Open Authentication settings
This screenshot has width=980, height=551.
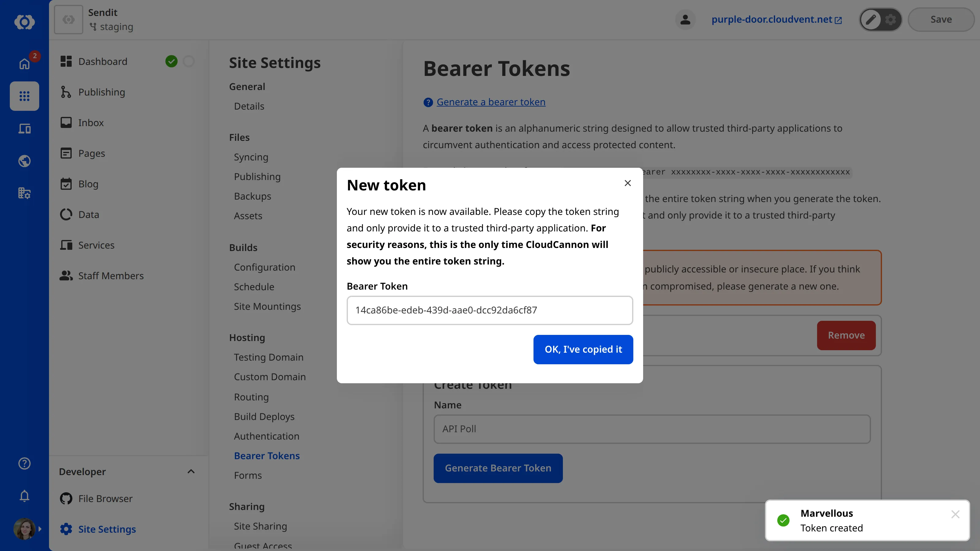pos(266,436)
